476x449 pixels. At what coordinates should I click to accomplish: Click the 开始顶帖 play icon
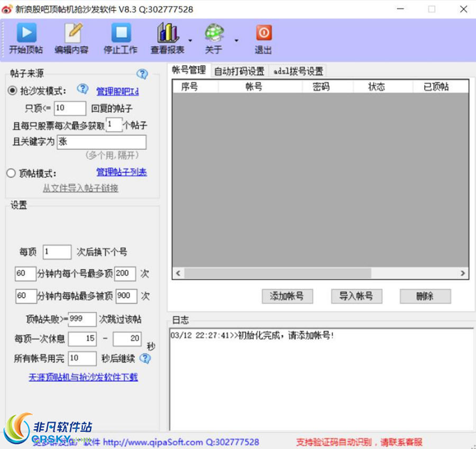26,32
